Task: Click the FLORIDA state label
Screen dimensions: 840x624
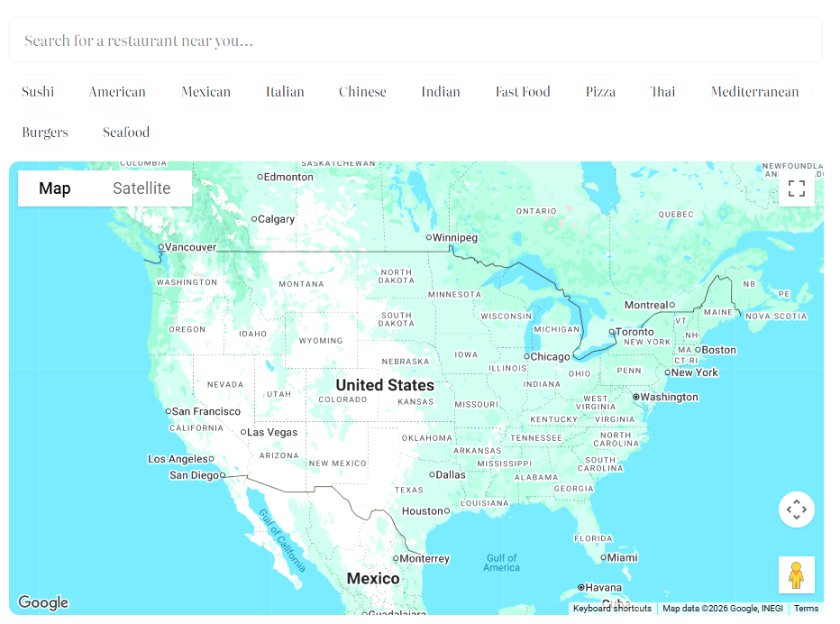Action: point(592,538)
